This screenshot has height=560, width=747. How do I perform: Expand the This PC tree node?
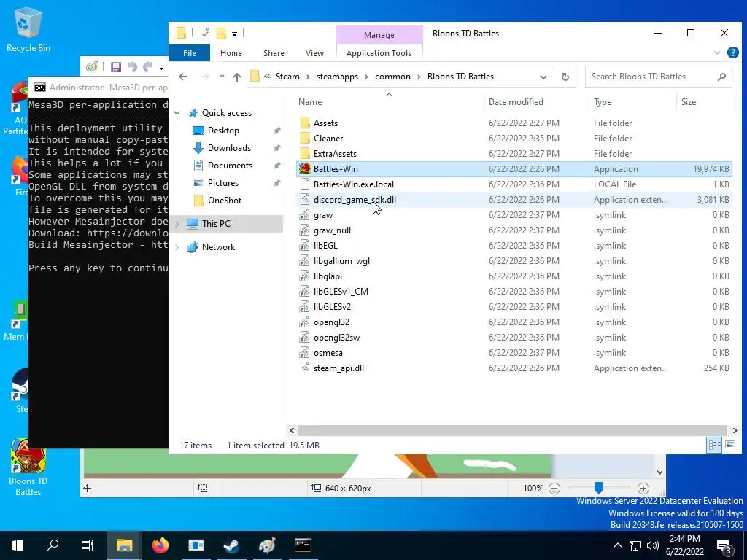(x=177, y=224)
